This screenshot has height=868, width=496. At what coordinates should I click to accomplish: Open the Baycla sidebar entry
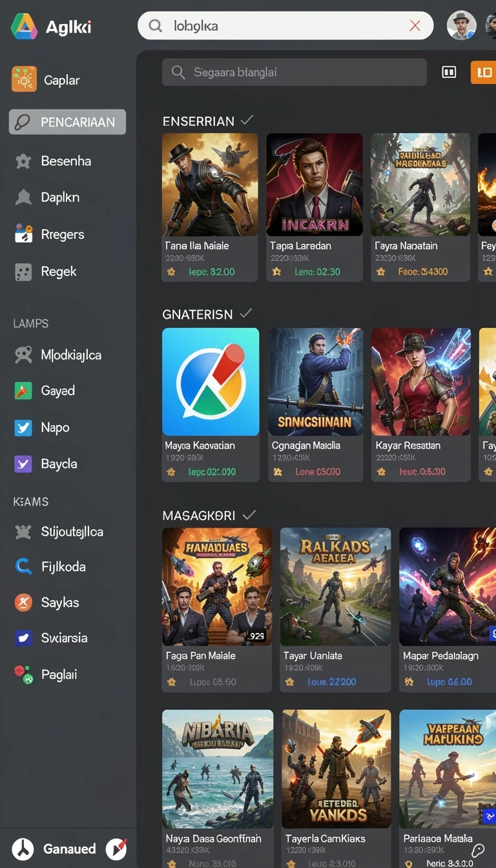pos(59,464)
